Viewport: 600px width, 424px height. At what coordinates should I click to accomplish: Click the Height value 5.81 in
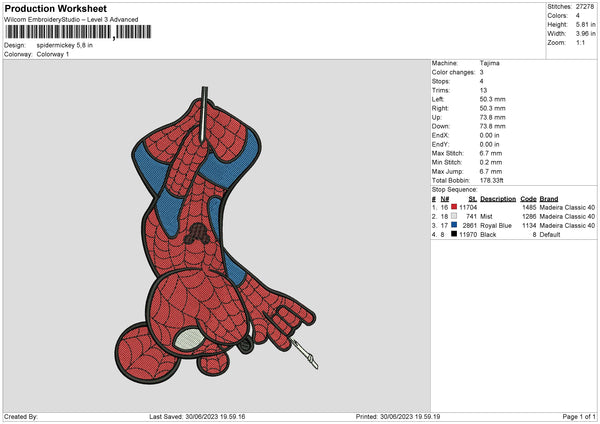click(585, 24)
